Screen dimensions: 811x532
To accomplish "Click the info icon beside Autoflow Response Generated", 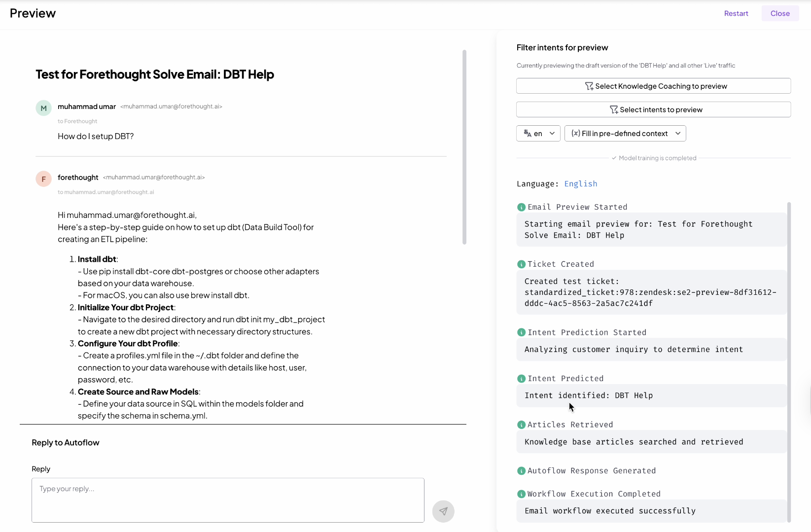I will tap(521, 471).
